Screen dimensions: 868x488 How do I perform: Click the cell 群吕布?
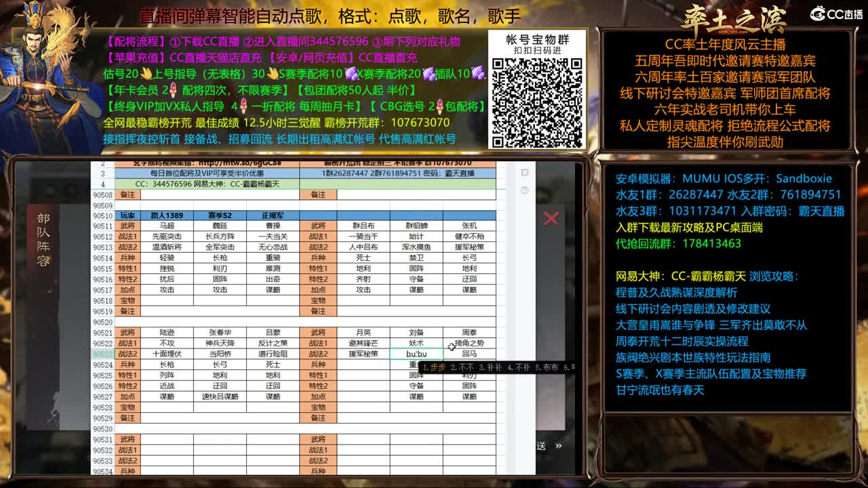click(363, 226)
